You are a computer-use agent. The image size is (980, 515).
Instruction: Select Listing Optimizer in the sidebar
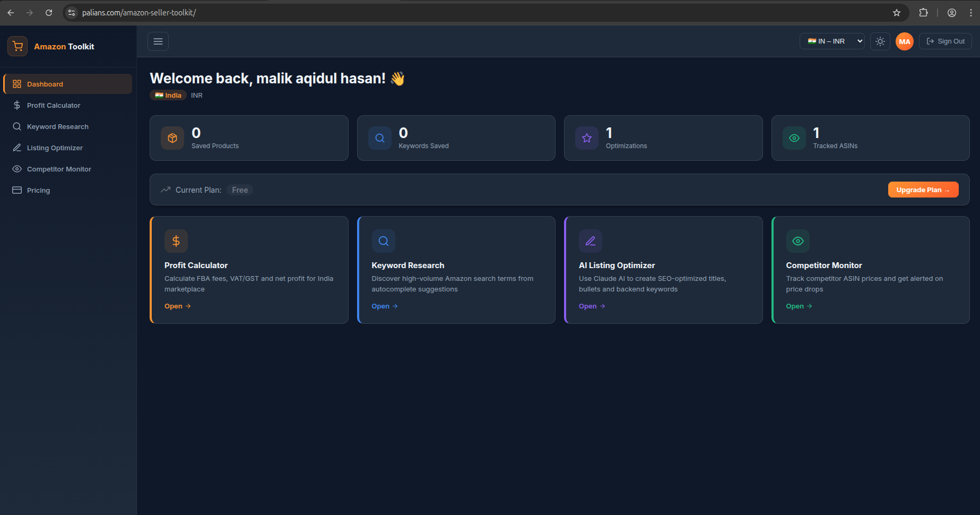pyautogui.click(x=68, y=148)
